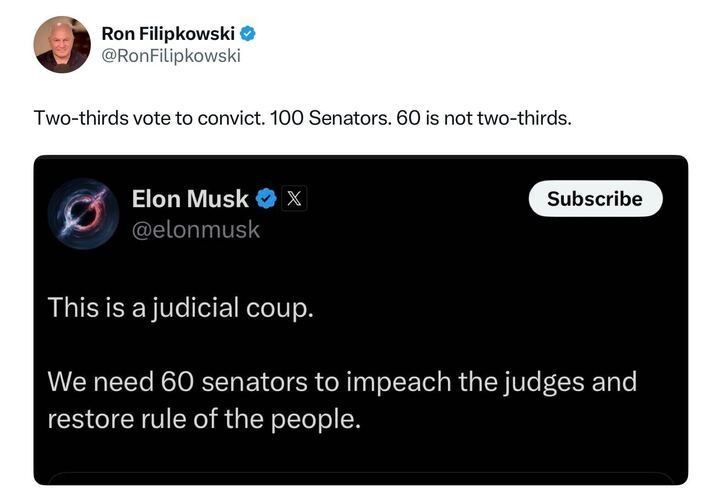Click Elon Musk's blue verified checkmark

tap(266, 199)
